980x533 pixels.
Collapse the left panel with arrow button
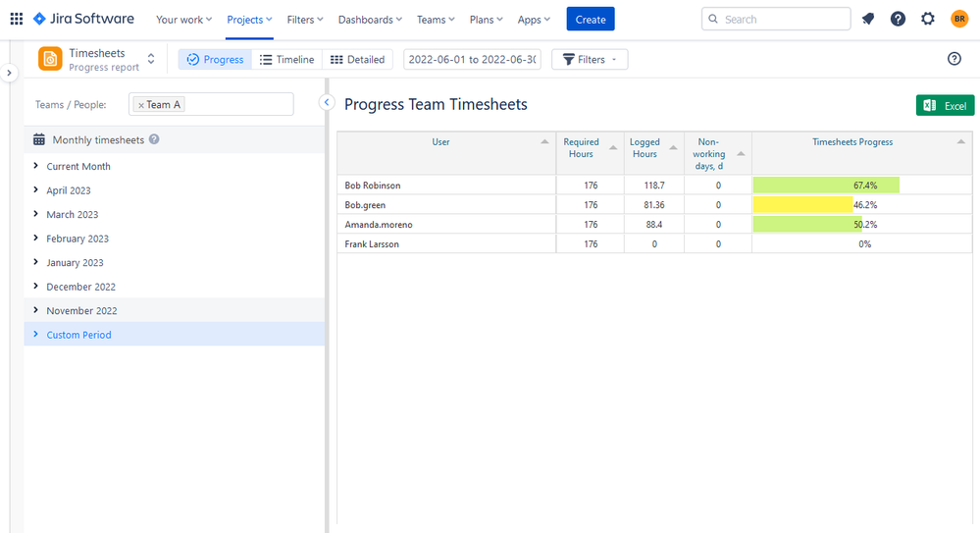pos(327,102)
